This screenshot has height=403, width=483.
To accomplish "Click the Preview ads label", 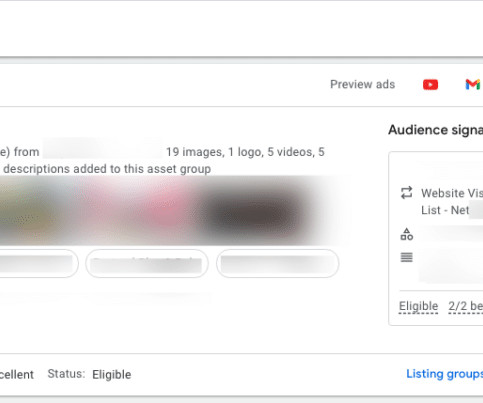I will [362, 84].
